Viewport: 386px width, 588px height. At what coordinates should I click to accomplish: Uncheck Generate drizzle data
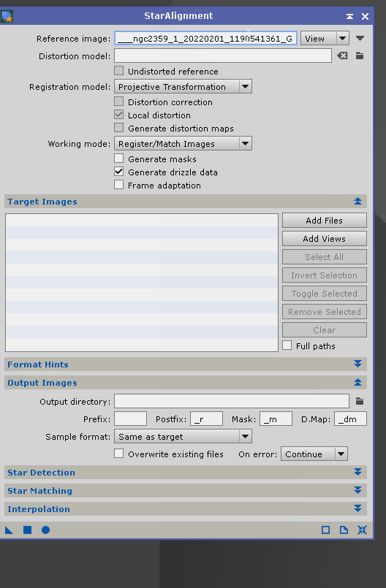tap(118, 172)
